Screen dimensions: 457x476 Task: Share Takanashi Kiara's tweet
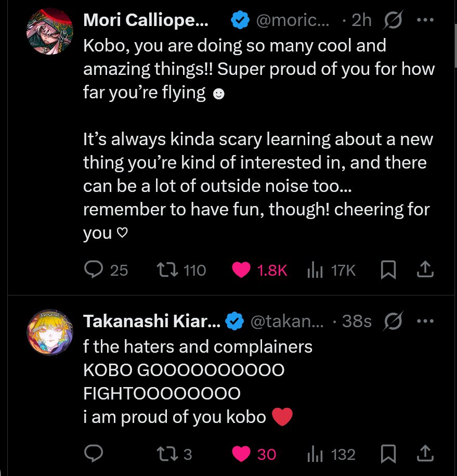425,454
